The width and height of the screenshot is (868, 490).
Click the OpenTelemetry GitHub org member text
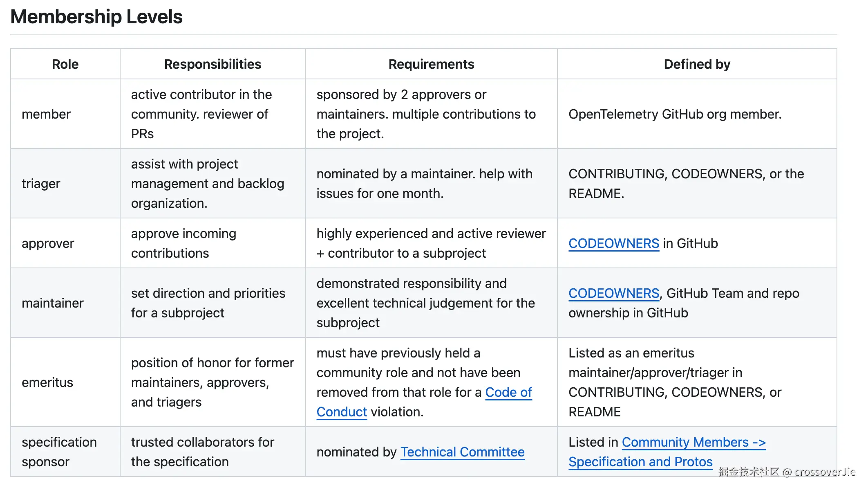[x=675, y=114]
